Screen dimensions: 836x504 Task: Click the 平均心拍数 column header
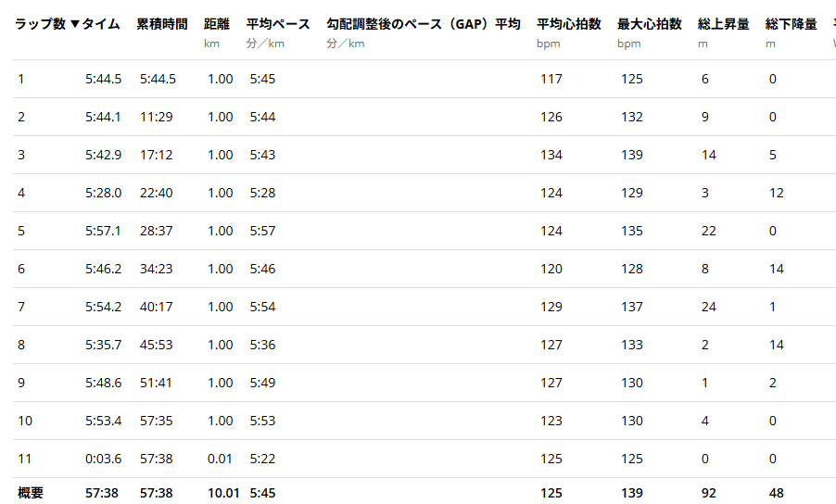[568, 24]
